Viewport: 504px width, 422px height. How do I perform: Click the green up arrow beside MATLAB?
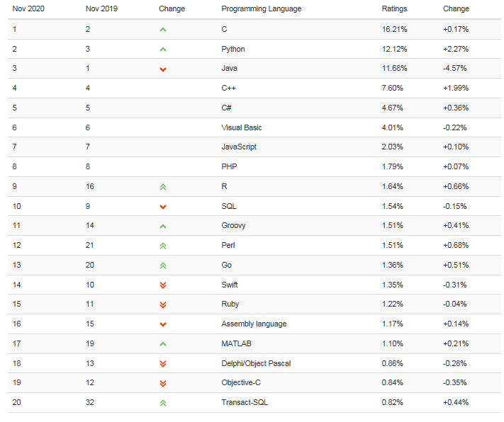click(163, 344)
